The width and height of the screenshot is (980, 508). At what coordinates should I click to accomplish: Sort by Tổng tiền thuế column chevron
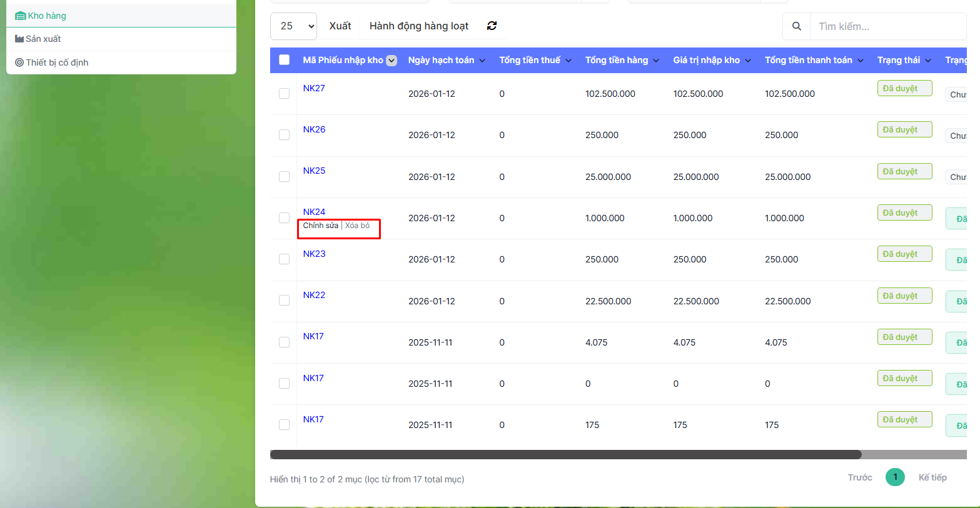pyautogui.click(x=568, y=61)
